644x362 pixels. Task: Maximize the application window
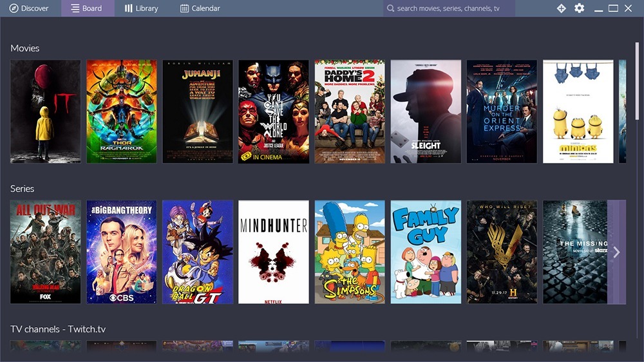coord(613,8)
